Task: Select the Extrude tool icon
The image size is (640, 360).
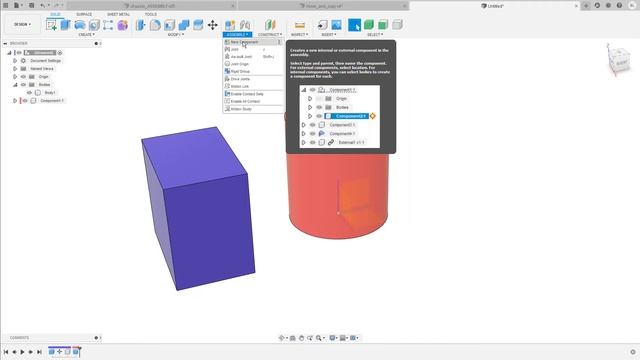Action: pos(65,25)
